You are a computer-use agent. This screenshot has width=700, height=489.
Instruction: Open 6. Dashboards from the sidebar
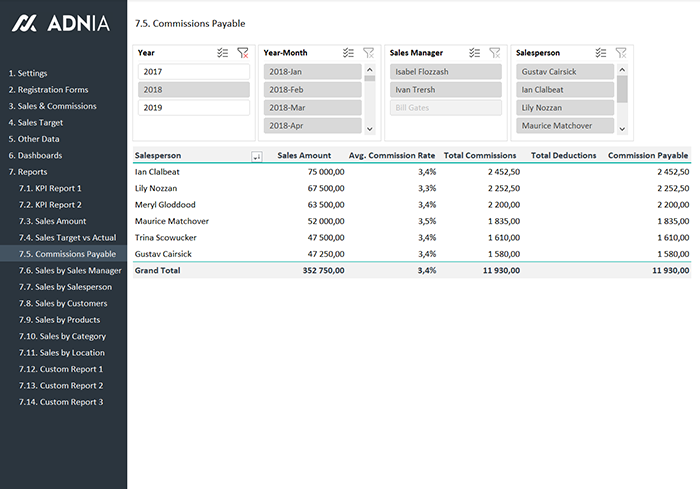35,155
